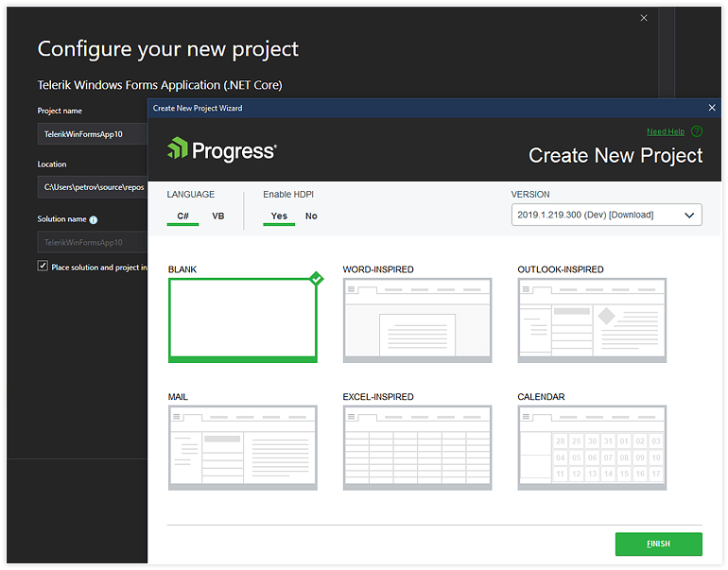This screenshot has width=728, height=570.
Task: Click the Progress logo in wizard header
Action: [222, 150]
